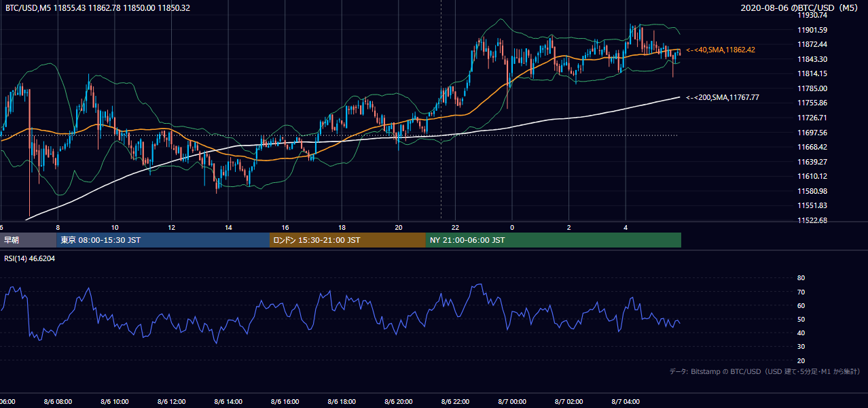Click the RSI(14) 46.6204 indicator label
This screenshot has height=408, width=868.
click(30, 259)
